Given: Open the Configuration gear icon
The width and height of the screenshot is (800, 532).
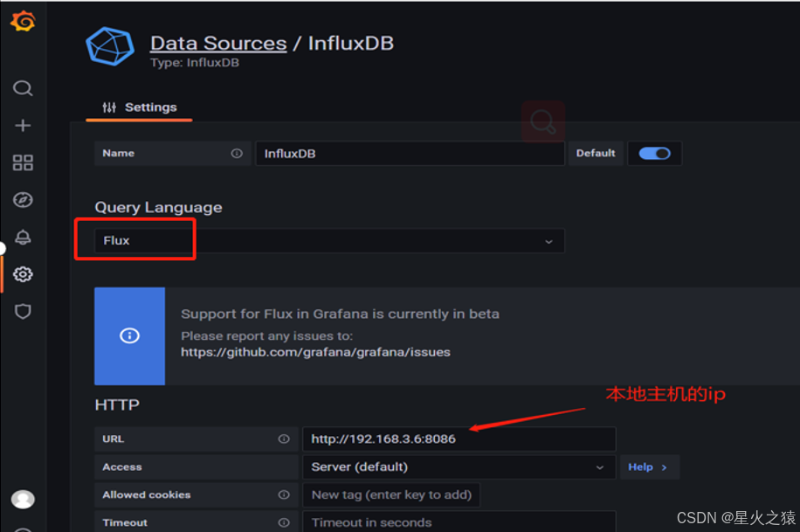Looking at the screenshot, I should tap(23, 274).
